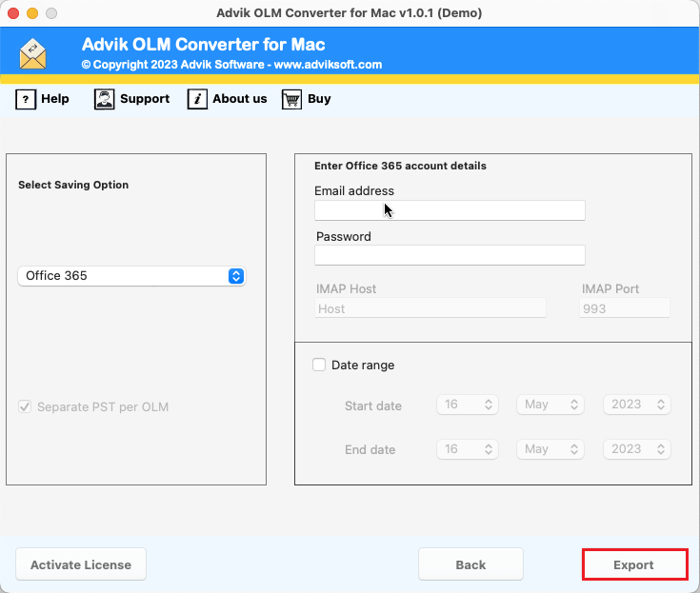Open the About us label
The height and width of the screenshot is (593, 700).
(240, 99)
